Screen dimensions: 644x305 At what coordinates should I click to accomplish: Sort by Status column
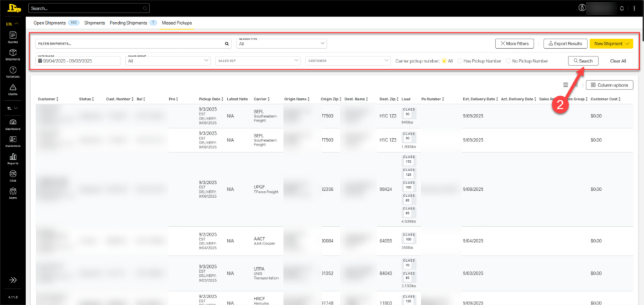pyautogui.click(x=86, y=99)
